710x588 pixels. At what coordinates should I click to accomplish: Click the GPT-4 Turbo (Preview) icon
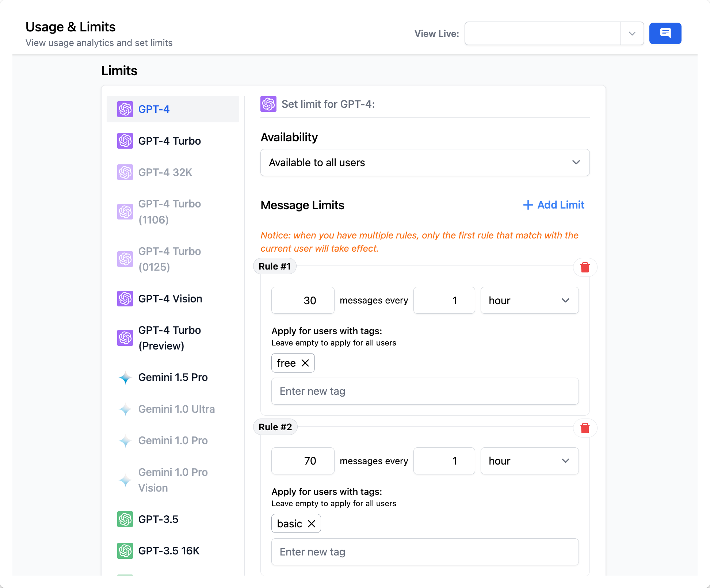[x=125, y=338]
